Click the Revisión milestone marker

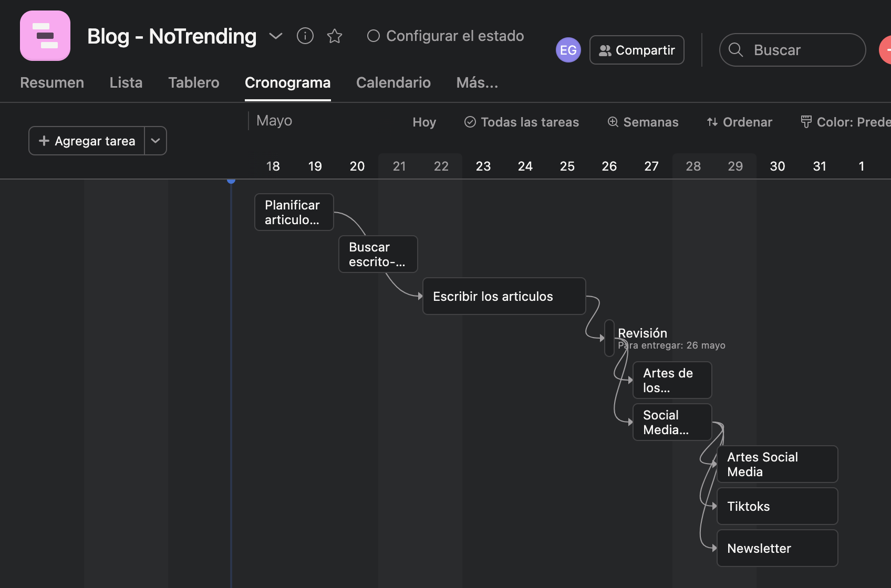pyautogui.click(x=609, y=338)
